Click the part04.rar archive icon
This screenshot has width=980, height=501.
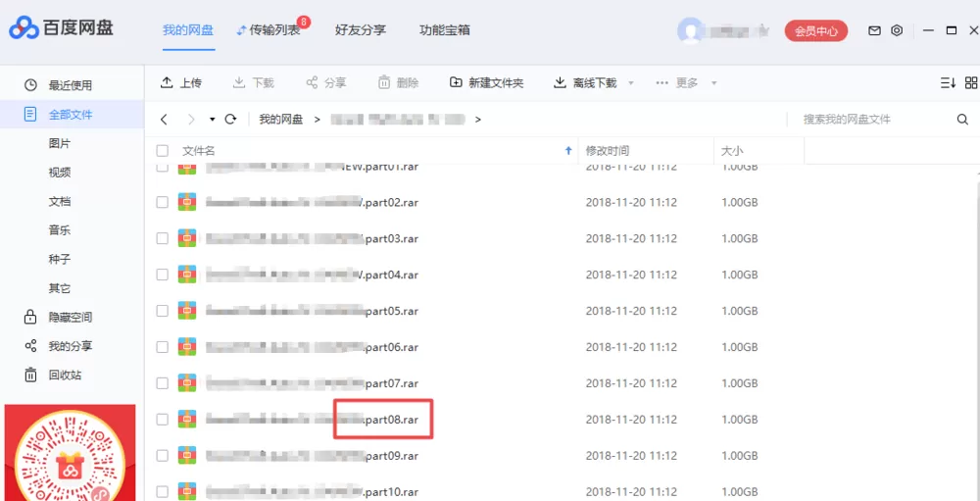click(x=187, y=275)
